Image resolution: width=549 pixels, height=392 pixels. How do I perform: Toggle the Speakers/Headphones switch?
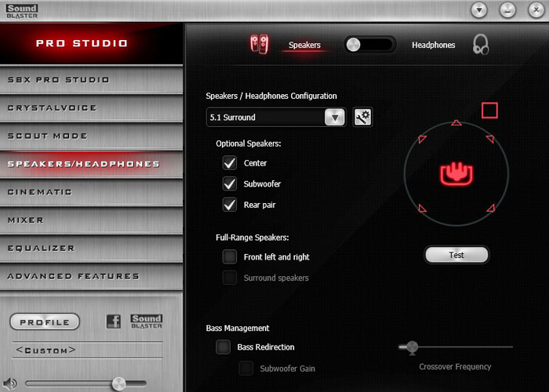point(369,45)
